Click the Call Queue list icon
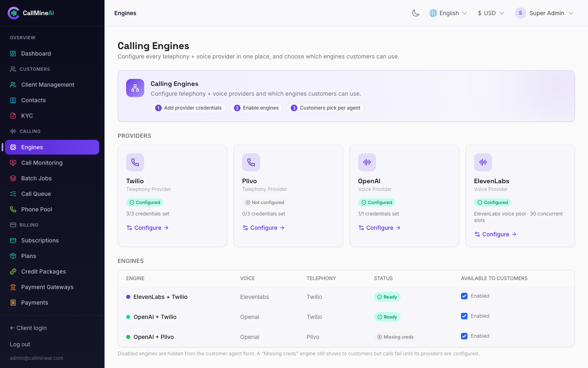 tap(13, 194)
